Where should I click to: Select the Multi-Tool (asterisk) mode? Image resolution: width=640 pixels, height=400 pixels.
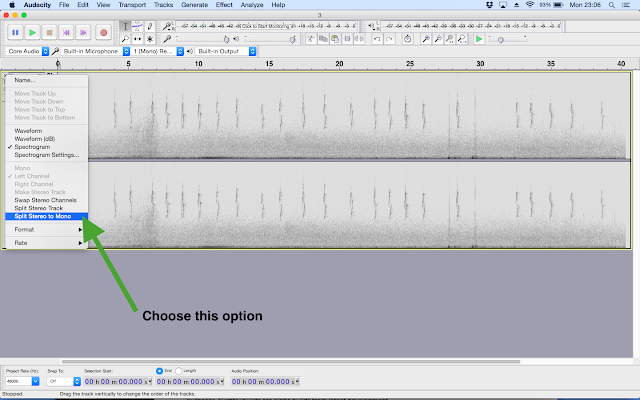pyautogui.click(x=150, y=39)
